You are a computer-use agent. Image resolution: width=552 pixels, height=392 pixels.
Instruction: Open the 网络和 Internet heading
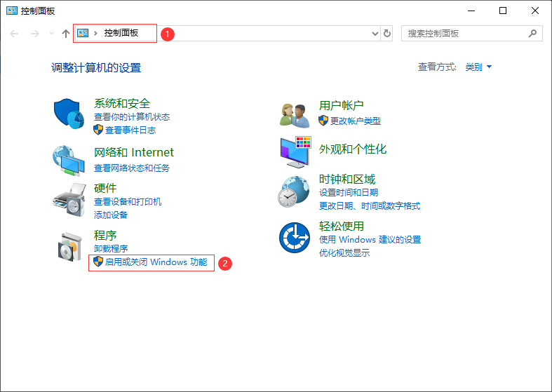click(134, 152)
